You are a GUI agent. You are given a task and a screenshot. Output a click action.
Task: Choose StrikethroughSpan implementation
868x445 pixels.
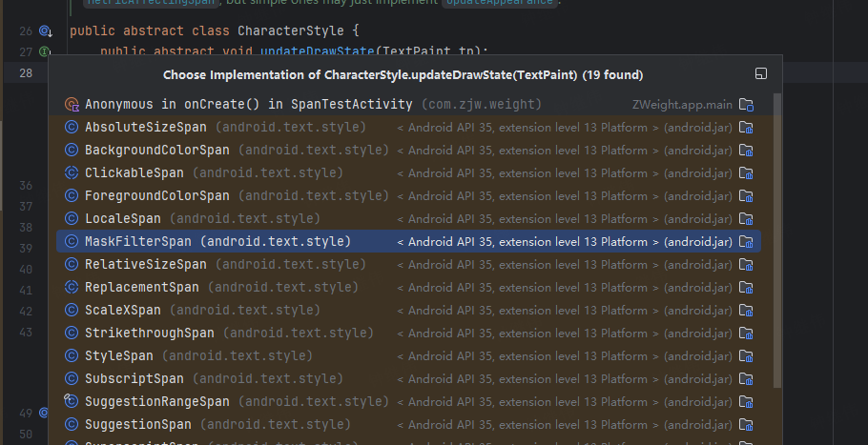coord(408,333)
